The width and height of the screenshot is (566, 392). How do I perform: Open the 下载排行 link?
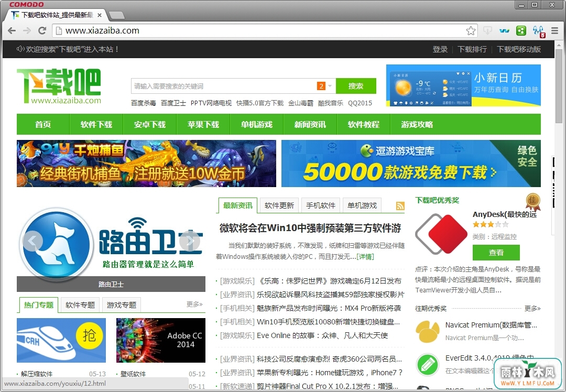point(472,49)
